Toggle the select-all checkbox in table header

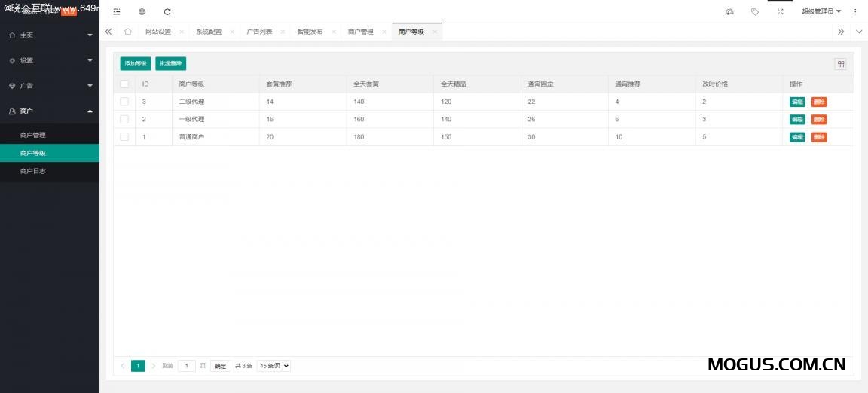point(124,84)
